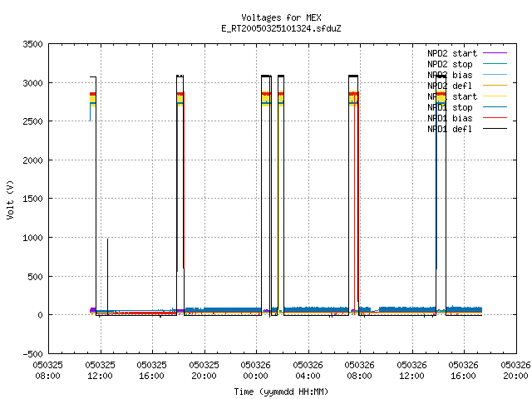Click the 1500 y-axis tick label
Screen dimensions: 532x399
[x=33, y=199]
